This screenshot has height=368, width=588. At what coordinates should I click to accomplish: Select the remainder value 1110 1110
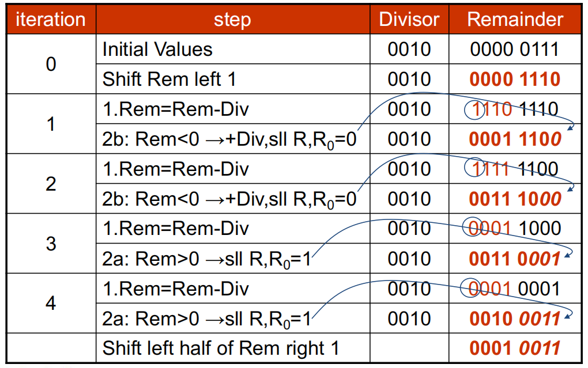click(515, 109)
